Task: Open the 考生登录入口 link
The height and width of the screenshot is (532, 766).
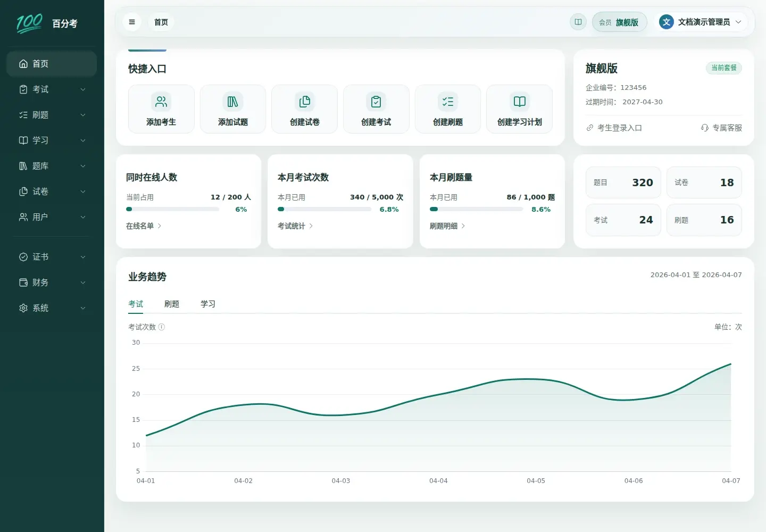Action: click(x=614, y=128)
